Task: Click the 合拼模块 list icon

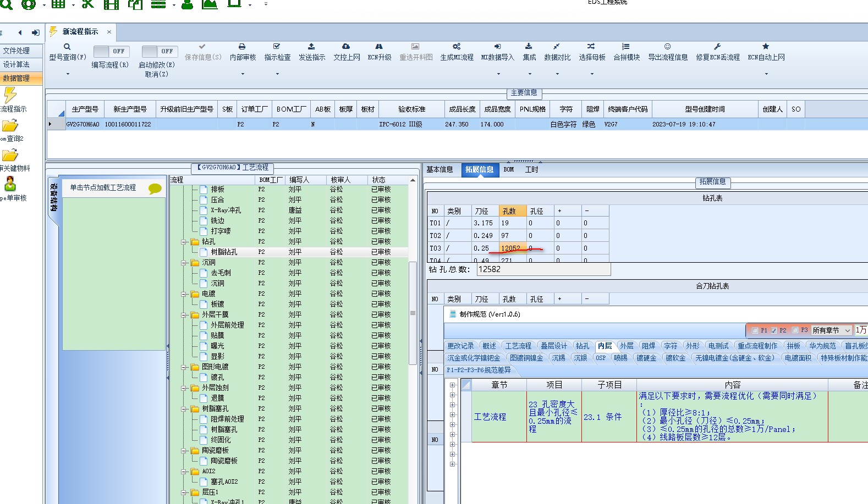Action: point(626,47)
